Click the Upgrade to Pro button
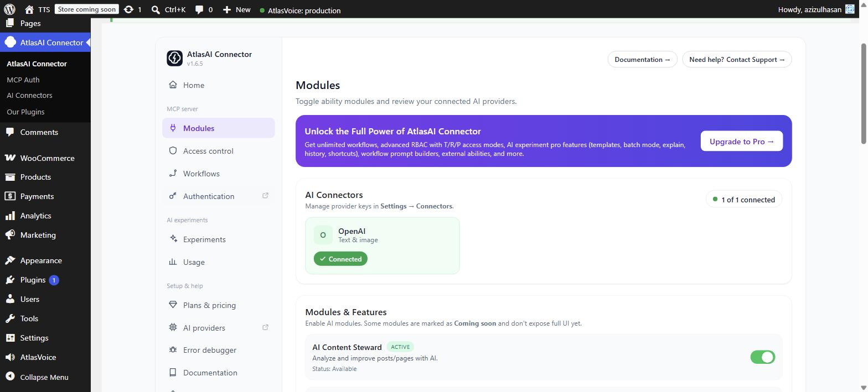 pos(742,141)
